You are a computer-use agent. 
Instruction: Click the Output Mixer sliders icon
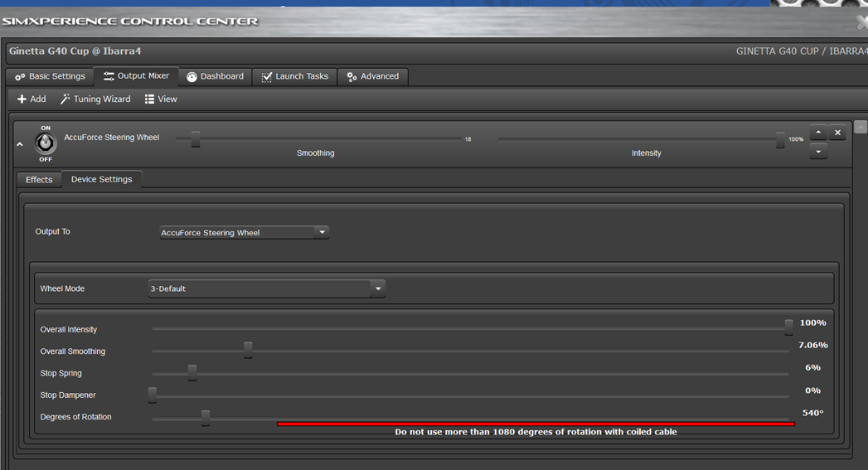click(x=109, y=76)
